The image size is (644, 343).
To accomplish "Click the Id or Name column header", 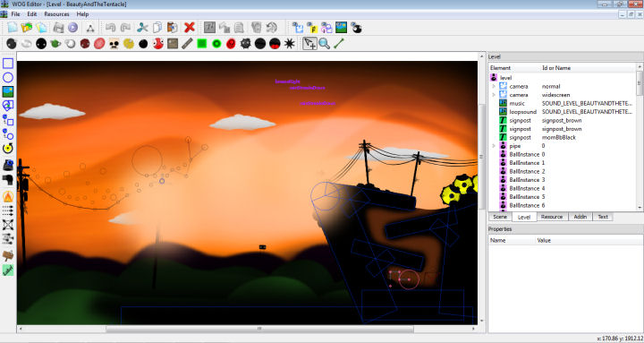I will click(x=588, y=68).
